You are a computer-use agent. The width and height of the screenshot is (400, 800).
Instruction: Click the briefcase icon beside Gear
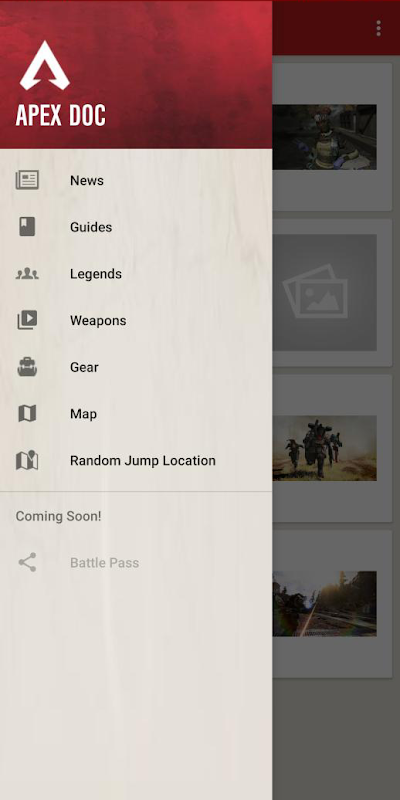click(27, 367)
